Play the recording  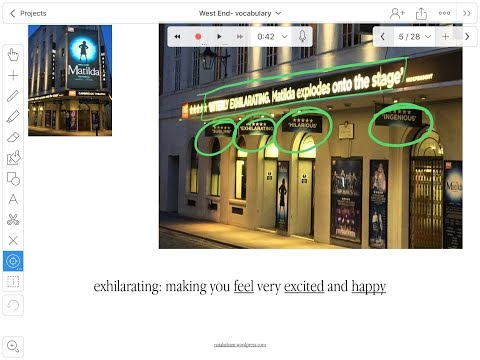[x=219, y=37]
